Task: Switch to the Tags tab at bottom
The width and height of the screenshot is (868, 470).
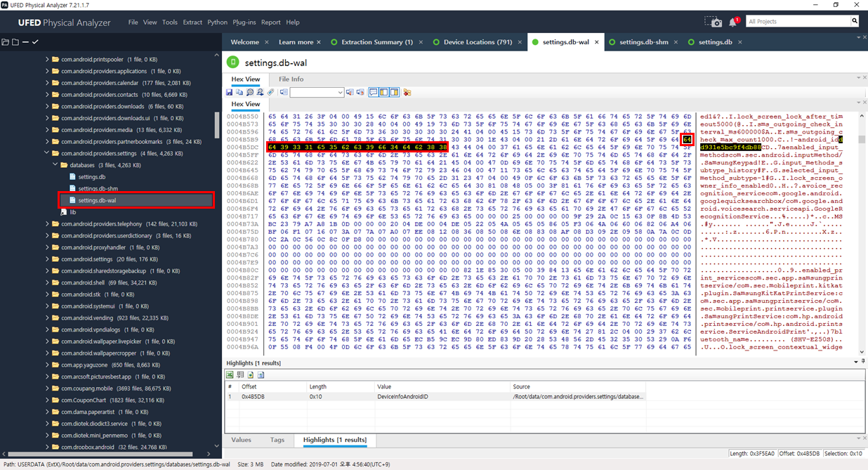Action: [277, 440]
